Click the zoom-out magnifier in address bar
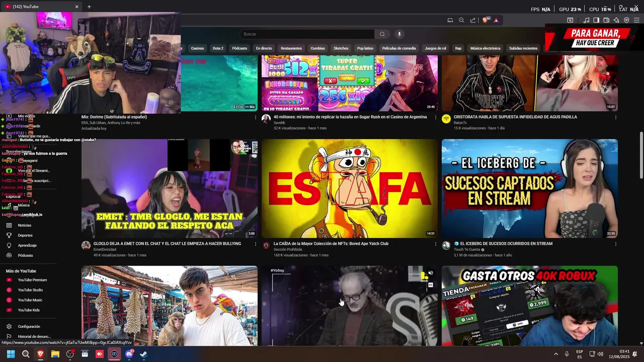Viewport: 644px width, 362px height. [461, 20]
